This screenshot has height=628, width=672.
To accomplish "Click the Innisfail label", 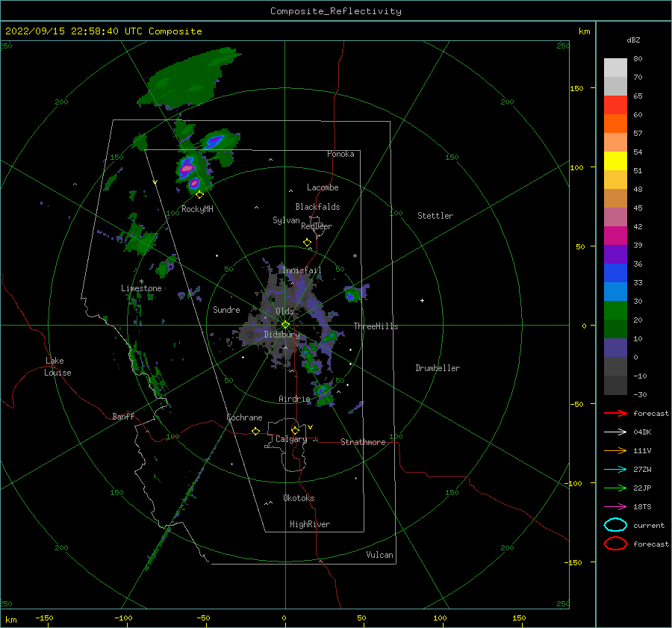I will [302, 270].
